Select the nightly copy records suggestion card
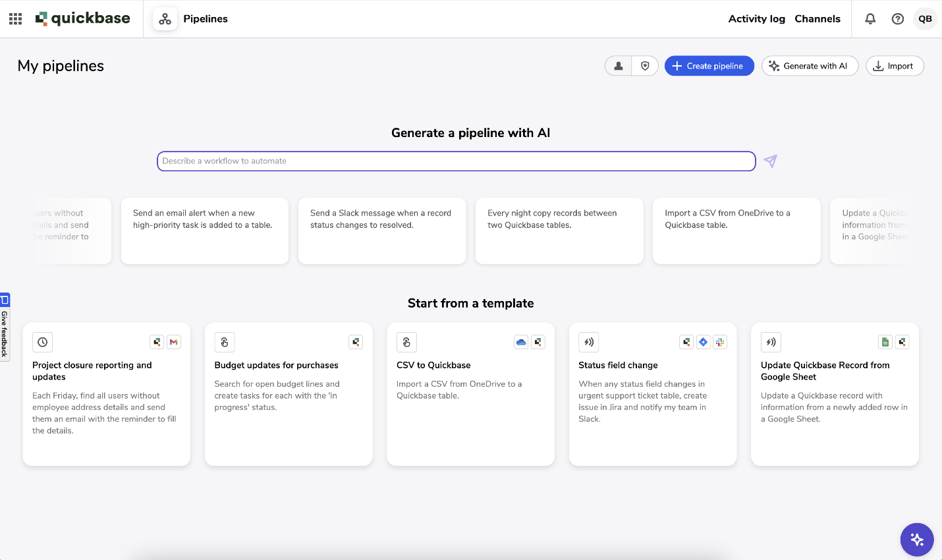942x560 pixels. [559, 231]
